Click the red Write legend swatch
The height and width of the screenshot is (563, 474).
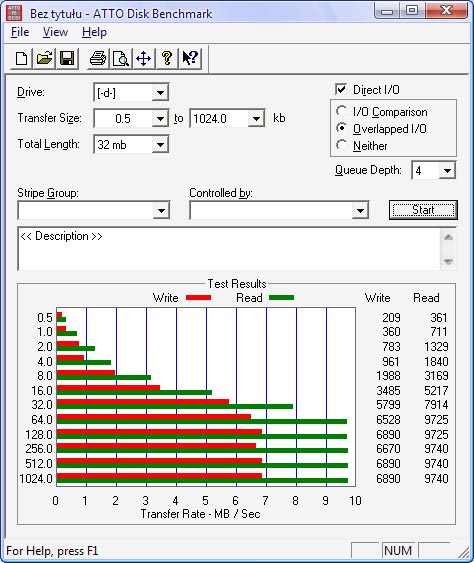pyautogui.click(x=198, y=297)
